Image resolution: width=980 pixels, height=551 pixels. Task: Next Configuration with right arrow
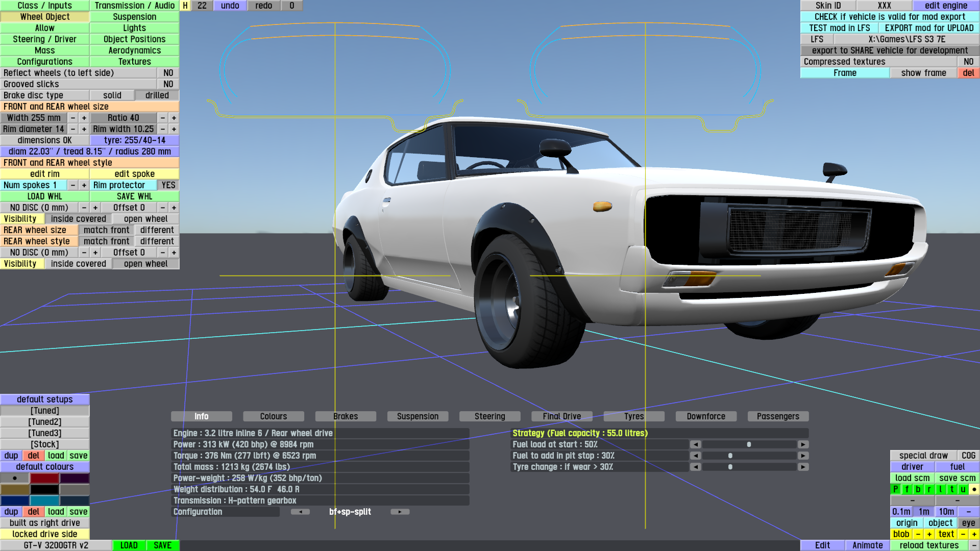point(400,512)
